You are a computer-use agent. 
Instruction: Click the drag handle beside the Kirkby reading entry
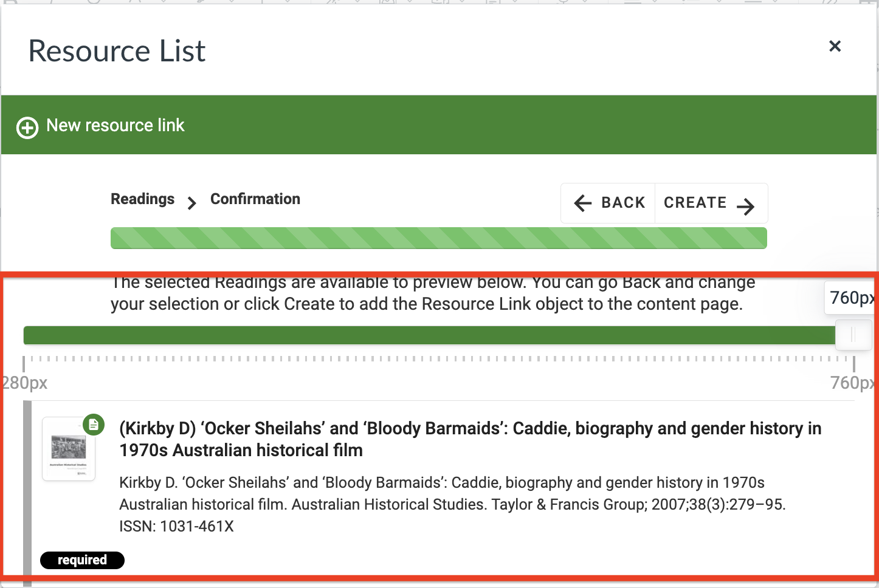[x=27, y=480]
